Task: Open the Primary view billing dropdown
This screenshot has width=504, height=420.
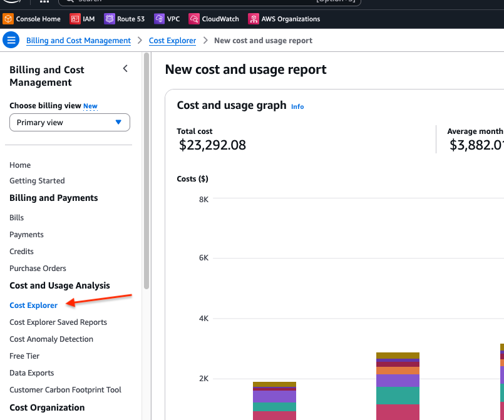Action: click(69, 123)
